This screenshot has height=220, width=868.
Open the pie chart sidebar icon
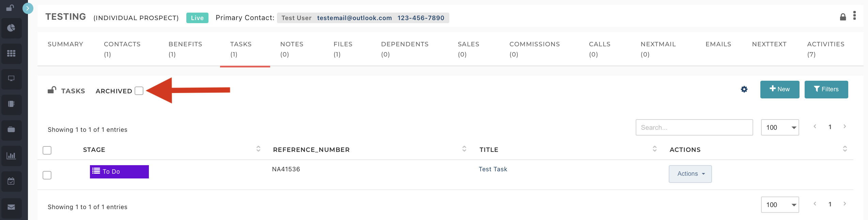click(11, 28)
